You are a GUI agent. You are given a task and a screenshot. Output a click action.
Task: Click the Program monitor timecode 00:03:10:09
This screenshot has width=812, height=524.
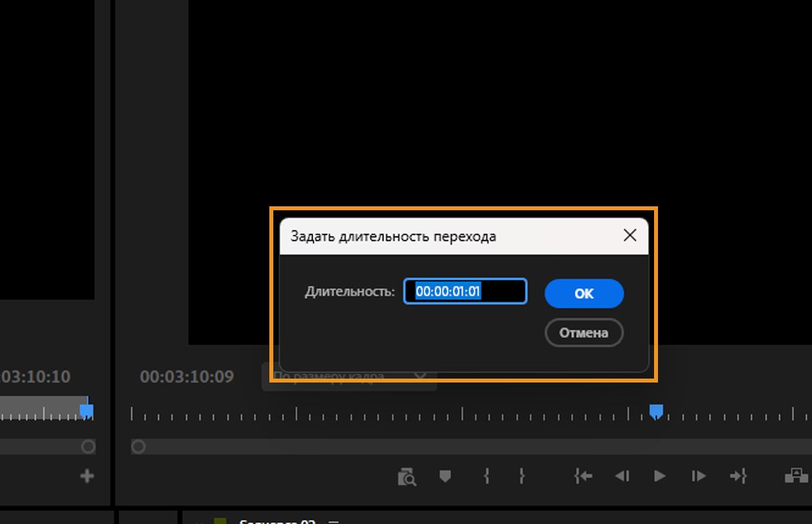pos(187,377)
